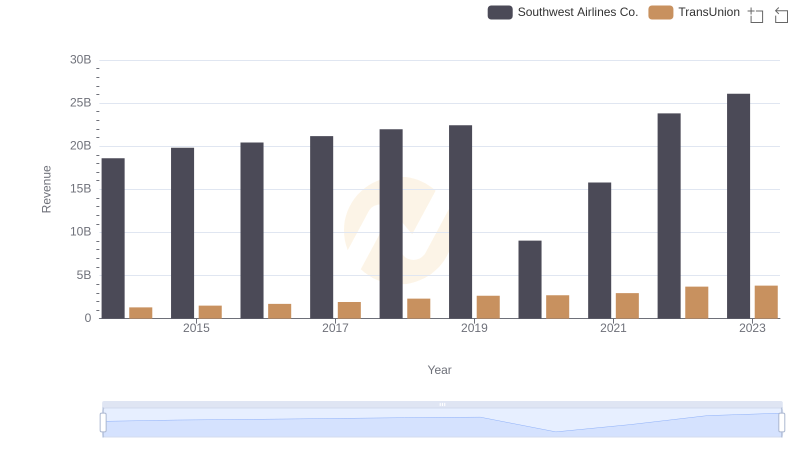Click the Southwest Airlines 2018 bar
The width and height of the screenshot is (800, 461).
click(x=391, y=224)
